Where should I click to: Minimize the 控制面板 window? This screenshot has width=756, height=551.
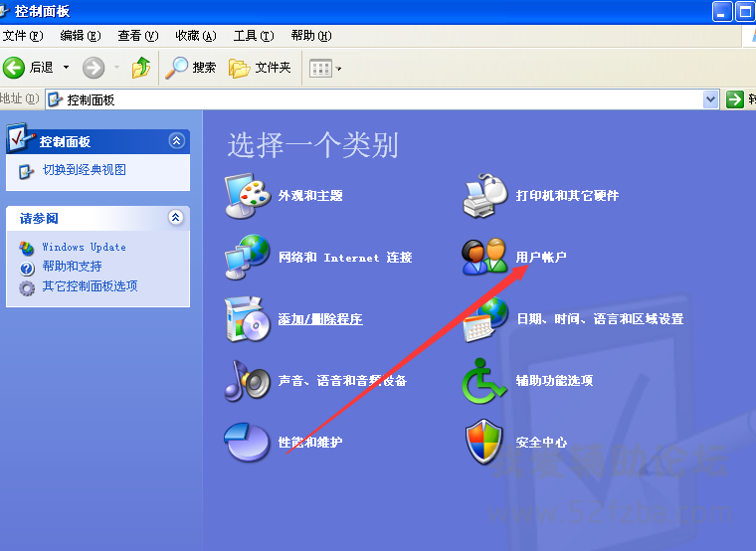pos(722,12)
